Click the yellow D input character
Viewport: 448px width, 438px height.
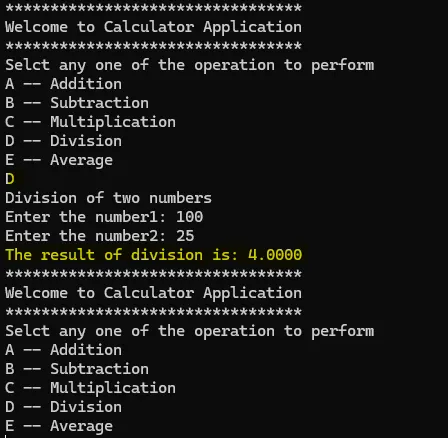pyautogui.click(x=10, y=179)
